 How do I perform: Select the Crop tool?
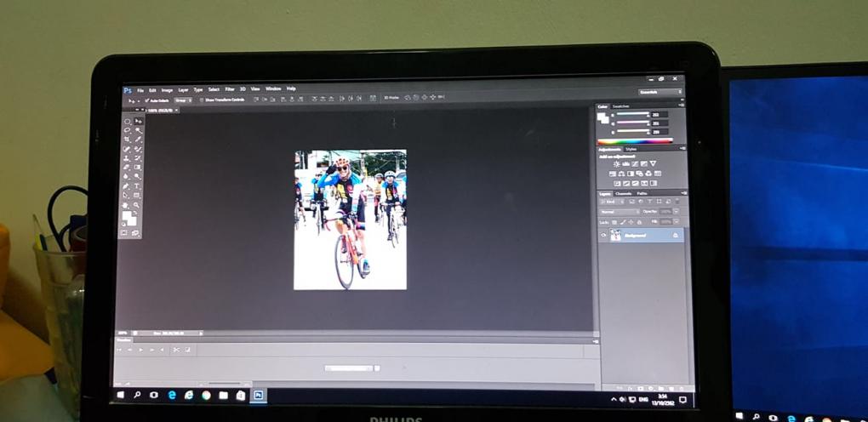[x=128, y=140]
